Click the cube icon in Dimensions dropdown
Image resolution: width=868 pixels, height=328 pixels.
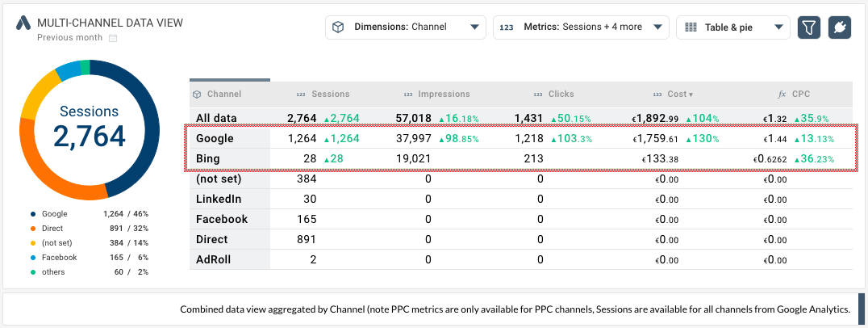click(x=339, y=27)
